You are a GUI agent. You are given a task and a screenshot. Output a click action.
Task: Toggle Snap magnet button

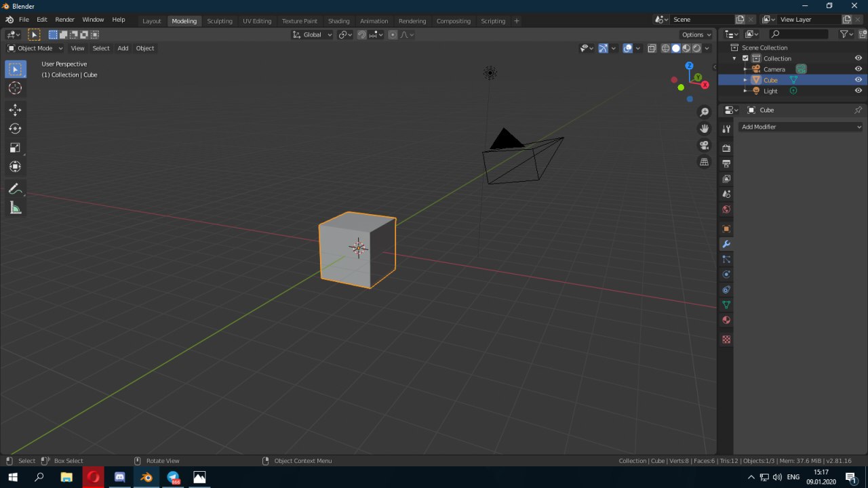click(362, 35)
